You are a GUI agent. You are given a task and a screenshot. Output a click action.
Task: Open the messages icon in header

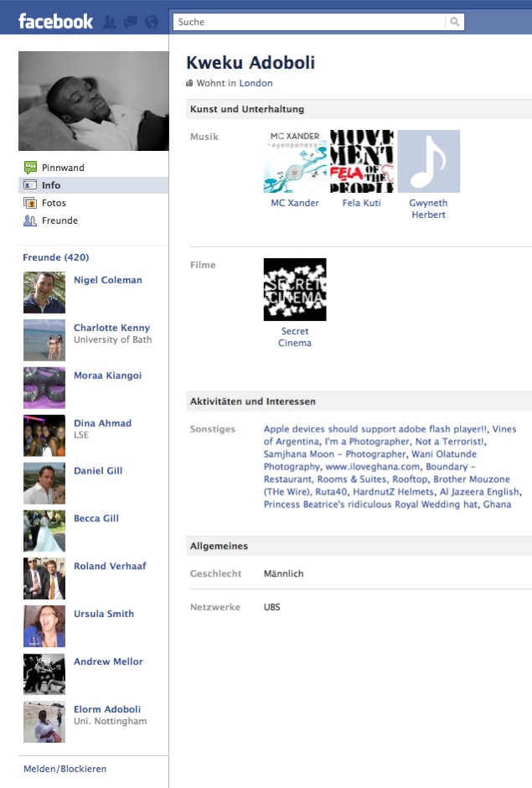(x=131, y=22)
